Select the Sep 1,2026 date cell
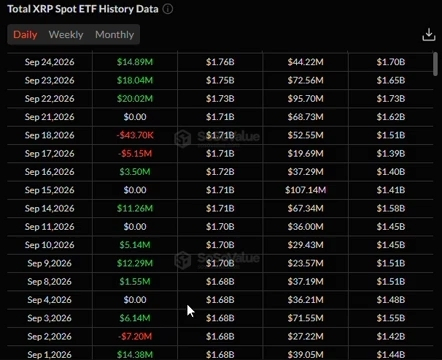This screenshot has width=442, height=360. tap(50, 355)
